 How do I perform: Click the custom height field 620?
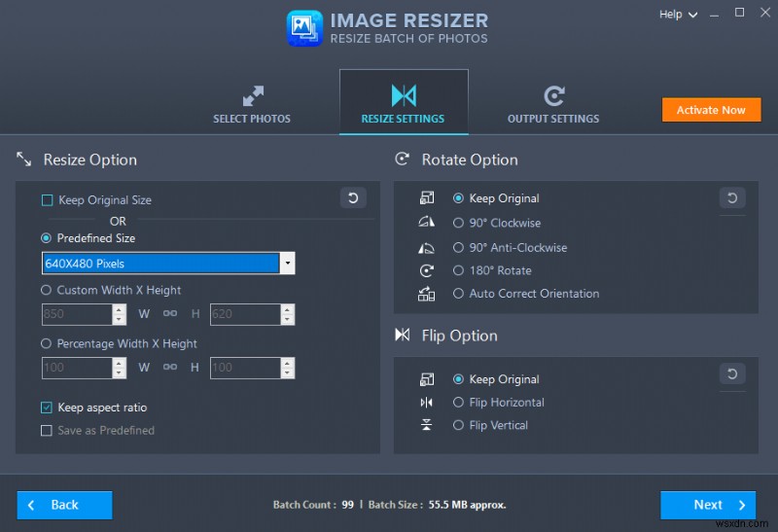[246, 314]
